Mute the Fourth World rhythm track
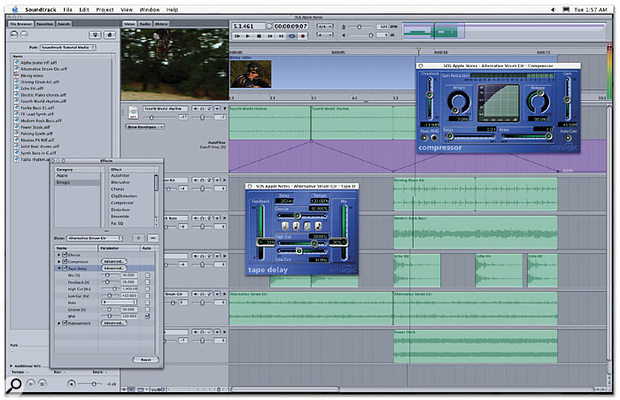Viewport: 620px width, 400px height. pyautogui.click(x=195, y=108)
